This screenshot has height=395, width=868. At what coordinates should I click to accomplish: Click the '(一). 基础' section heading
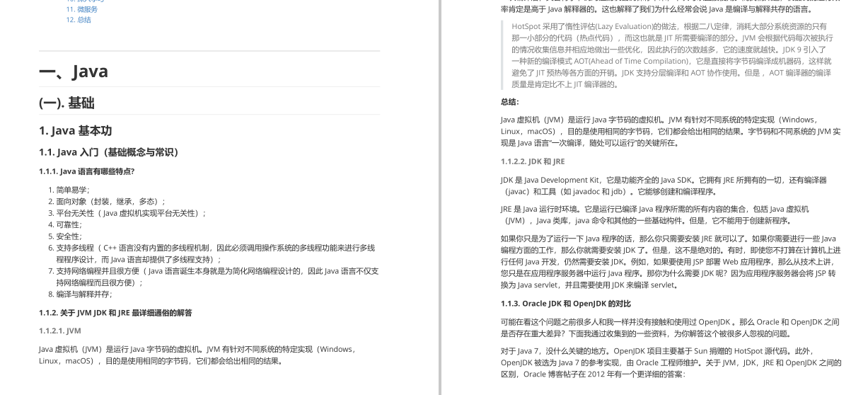click(66, 103)
